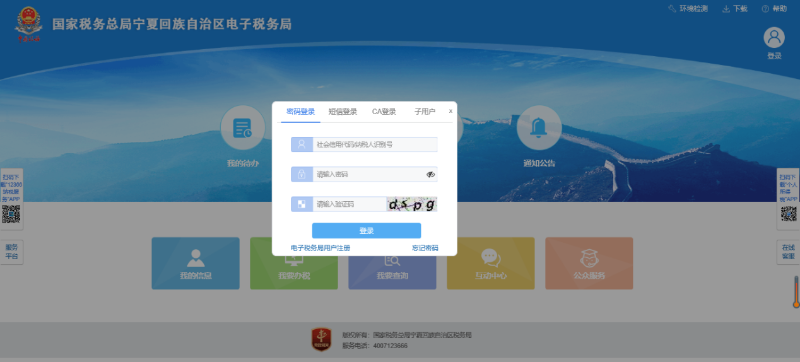
Task: Click the 版权所有 copyright text
Action: coord(407,335)
